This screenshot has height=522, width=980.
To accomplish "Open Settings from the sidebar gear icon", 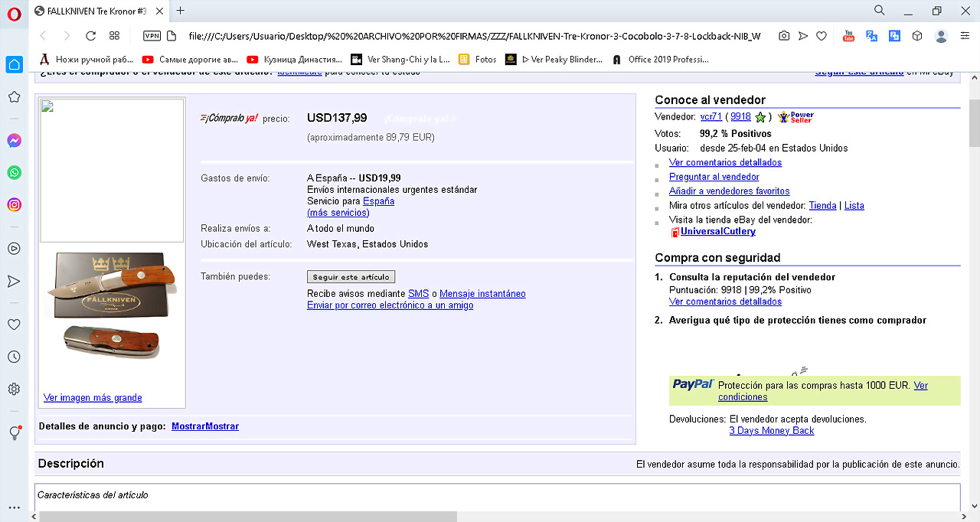I will coord(14,389).
